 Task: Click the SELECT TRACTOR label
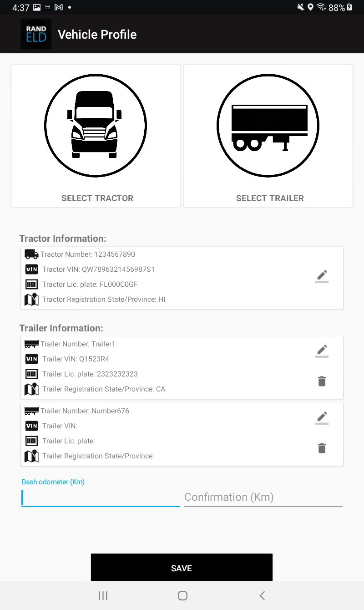[97, 198]
